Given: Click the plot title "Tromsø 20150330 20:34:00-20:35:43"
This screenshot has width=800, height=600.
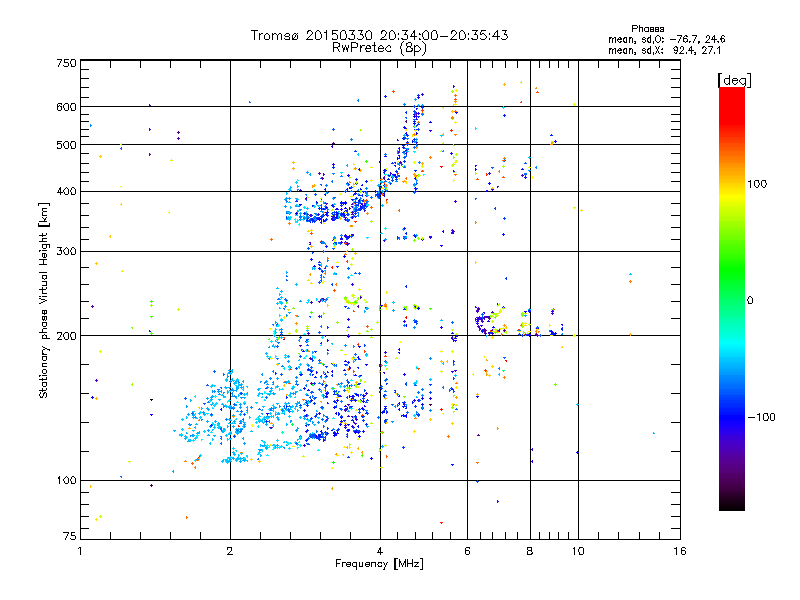Looking at the screenshot, I should coord(379,35).
